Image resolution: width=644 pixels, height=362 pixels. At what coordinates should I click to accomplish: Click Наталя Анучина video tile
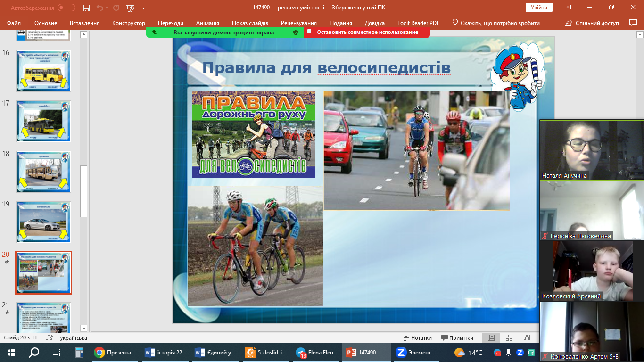592,150
